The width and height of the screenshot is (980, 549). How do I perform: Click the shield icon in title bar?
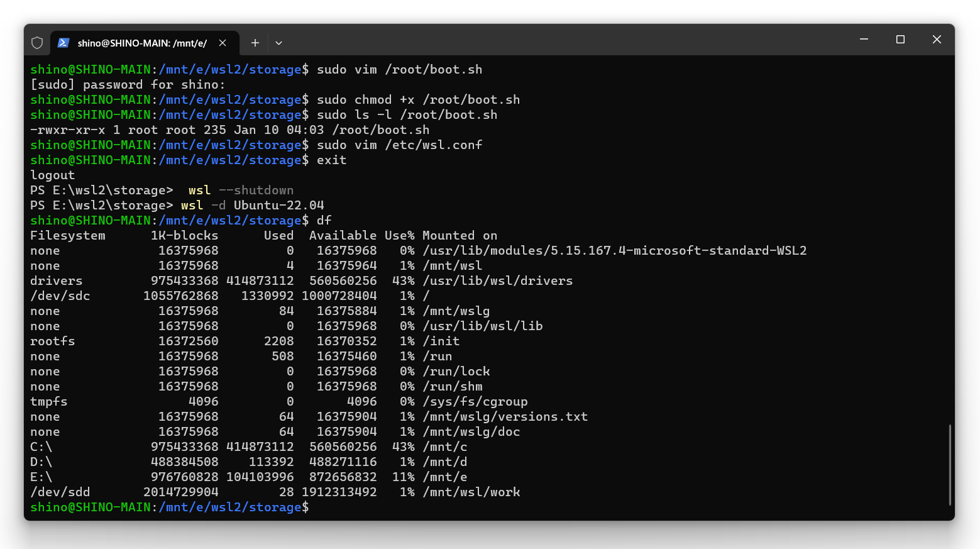(x=37, y=43)
